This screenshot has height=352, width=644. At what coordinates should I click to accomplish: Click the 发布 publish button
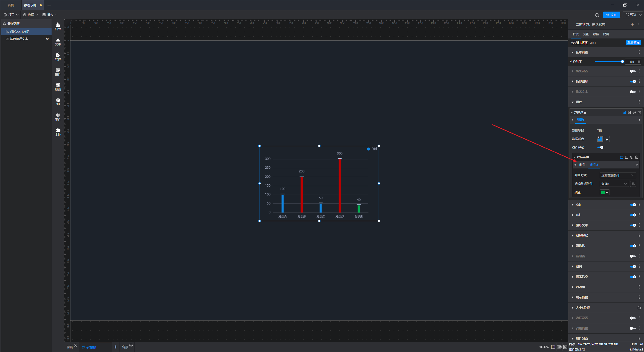click(612, 15)
